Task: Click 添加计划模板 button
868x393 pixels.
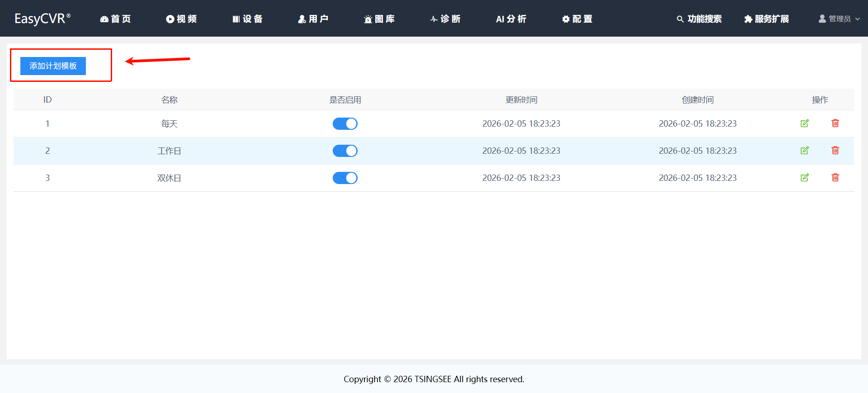Action: (53, 66)
